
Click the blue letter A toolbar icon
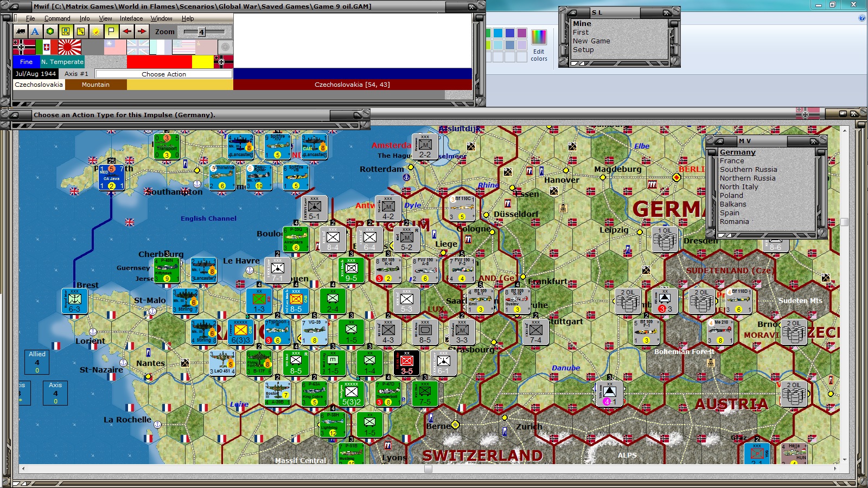tap(35, 31)
